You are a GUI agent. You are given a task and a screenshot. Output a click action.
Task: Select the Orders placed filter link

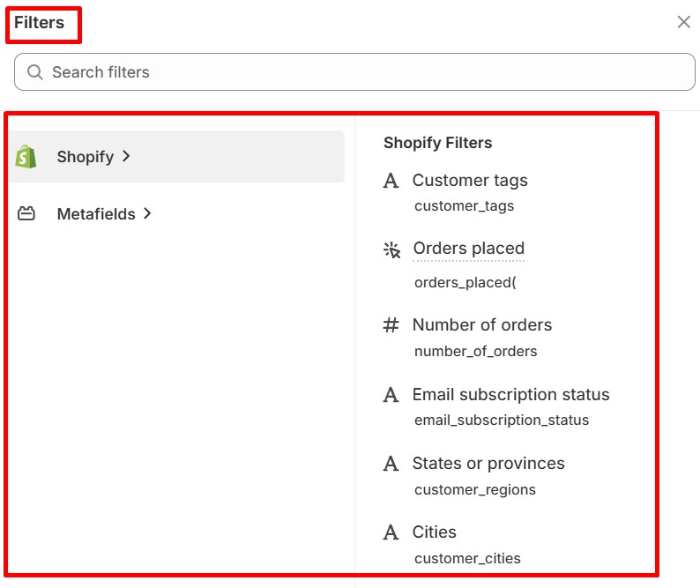pyautogui.click(x=468, y=249)
